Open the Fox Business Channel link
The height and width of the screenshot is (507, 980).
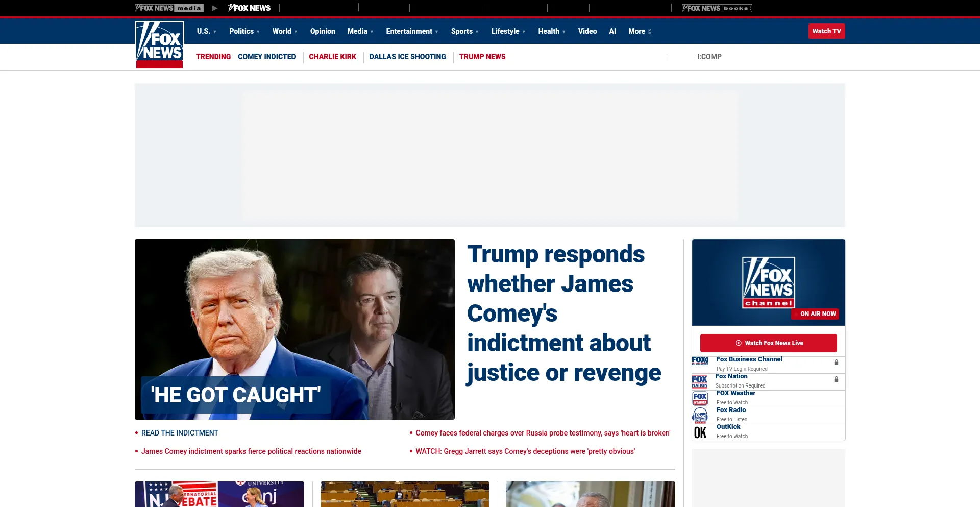749,359
